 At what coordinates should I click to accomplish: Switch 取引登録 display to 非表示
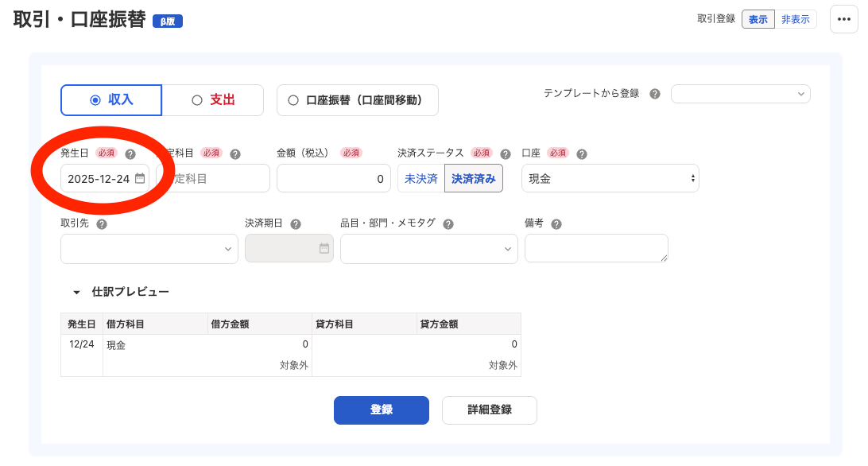coord(796,18)
